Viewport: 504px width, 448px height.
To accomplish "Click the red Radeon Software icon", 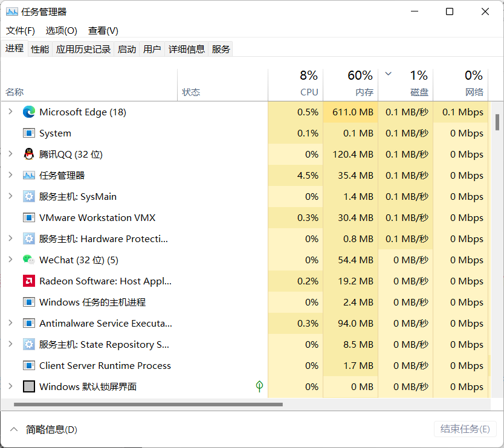I will click(x=29, y=281).
